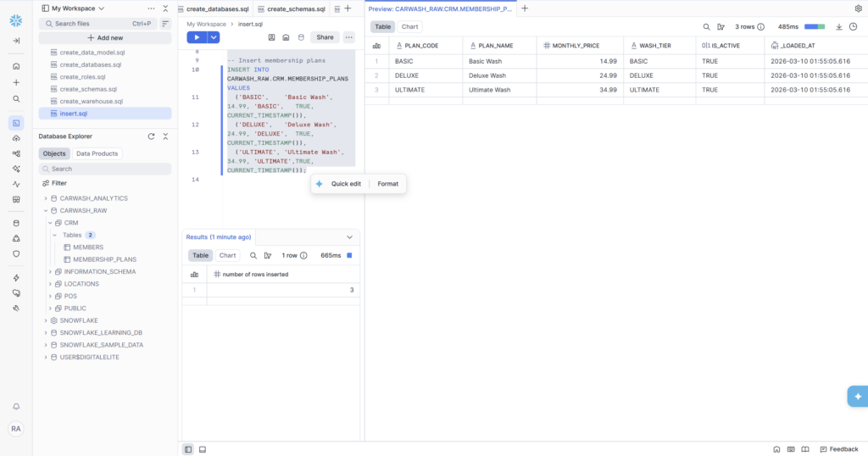Refresh the Database Explorer panel
The height and width of the screenshot is (456, 868).
(151, 136)
